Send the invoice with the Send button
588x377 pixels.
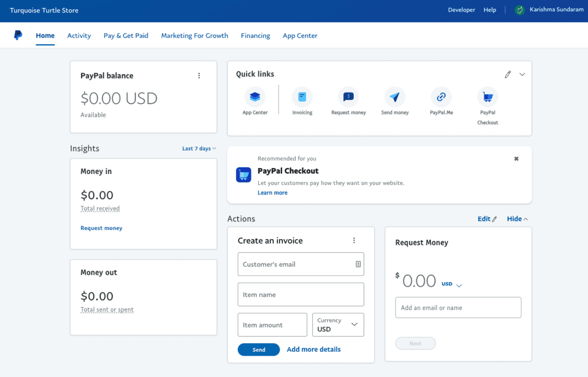pos(259,349)
